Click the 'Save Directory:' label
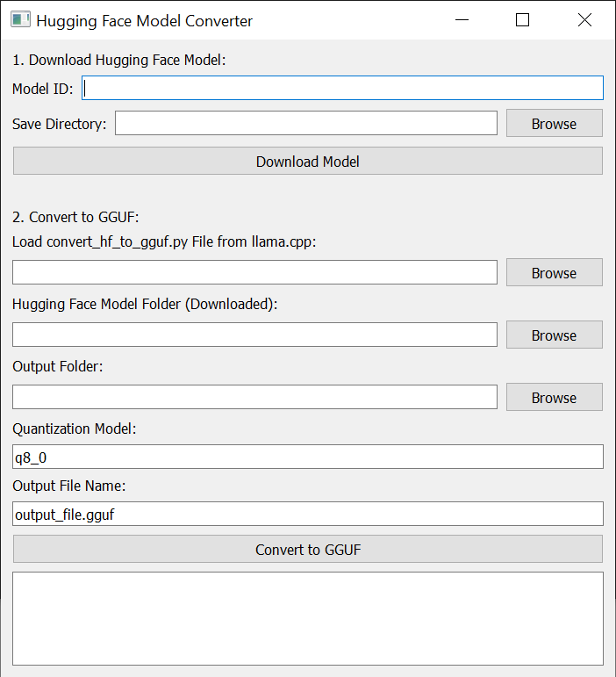This screenshot has height=677, width=616. (59, 125)
